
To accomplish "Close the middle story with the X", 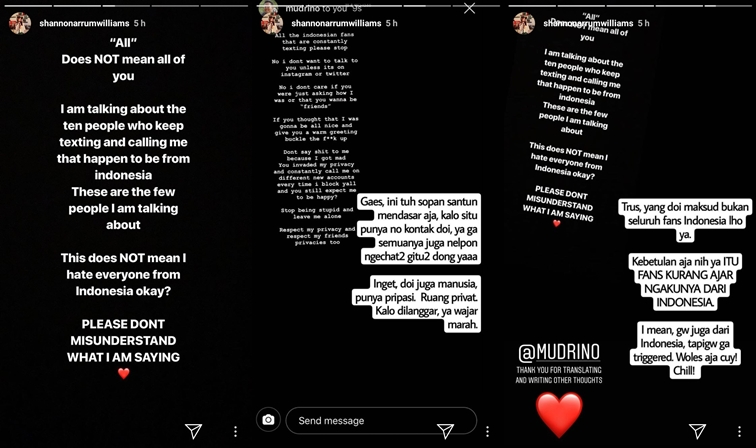I will (x=469, y=8).
